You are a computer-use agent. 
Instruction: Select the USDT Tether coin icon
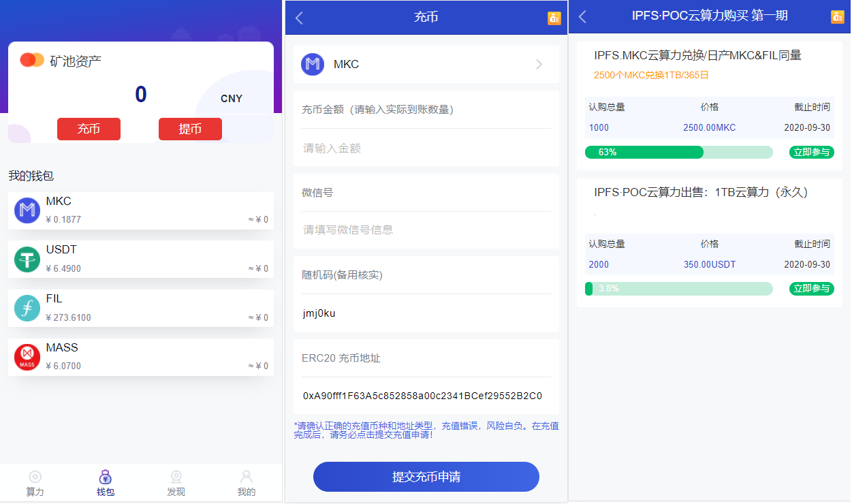[x=27, y=259]
